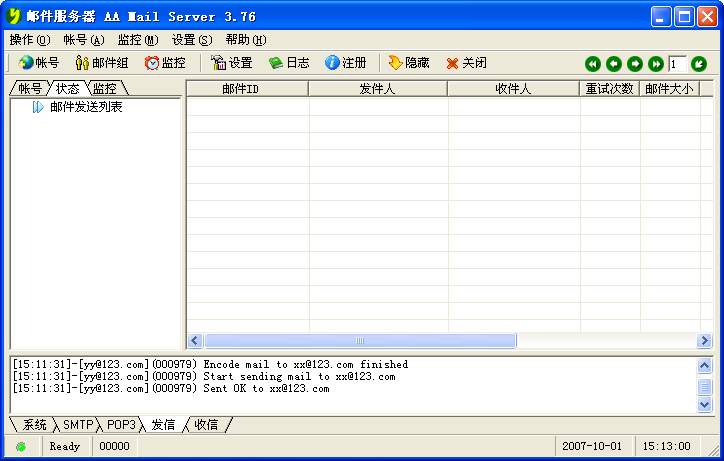Switch to the 收信 log tab
724x461 pixels.
tap(206, 425)
